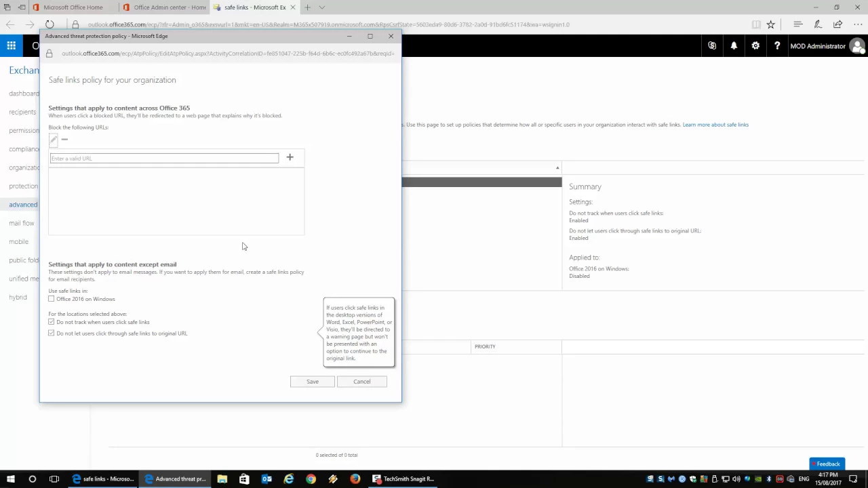
Task: Open mail flow in Exchange sidebar
Action: pyautogui.click(x=22, y=223)
